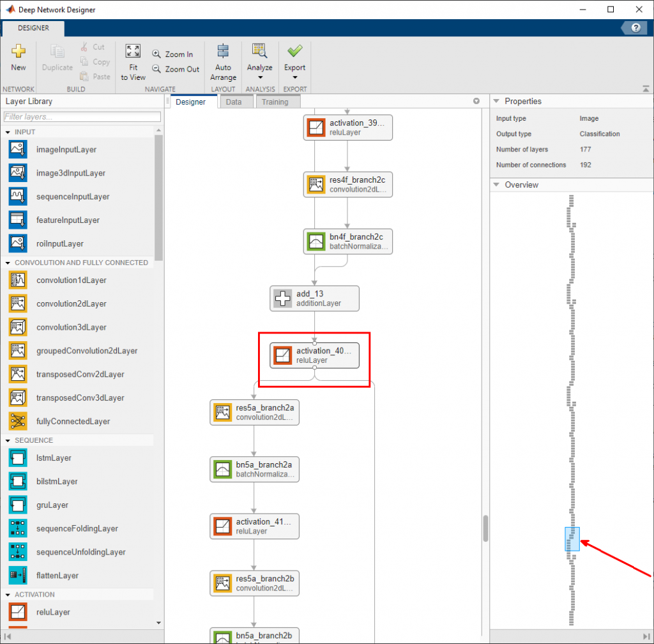Click the Zoom Out magnifier
Screen dimensions: 654x644
tap(156, 70)
